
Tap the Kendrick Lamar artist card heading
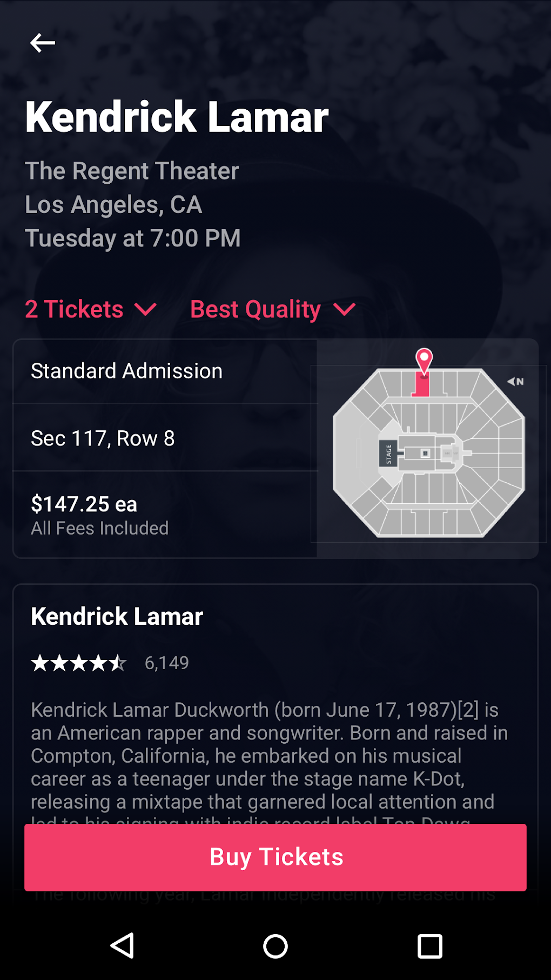pos(117,616)
